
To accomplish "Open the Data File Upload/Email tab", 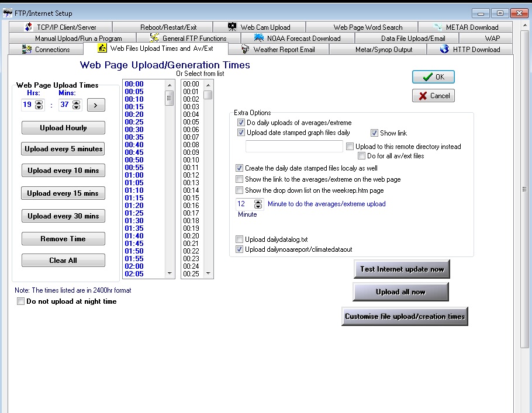I will point(413,38).
